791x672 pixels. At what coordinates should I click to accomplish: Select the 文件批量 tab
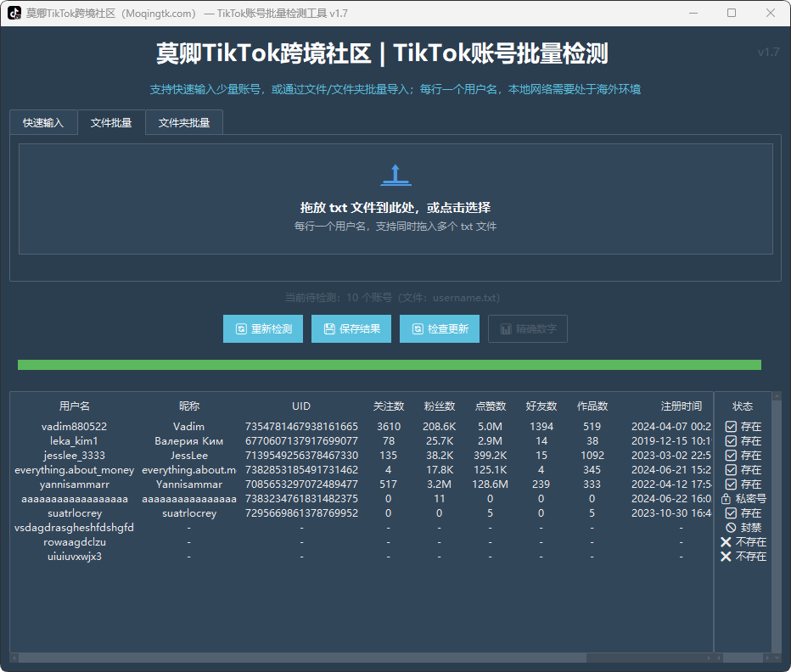[111, 122]
